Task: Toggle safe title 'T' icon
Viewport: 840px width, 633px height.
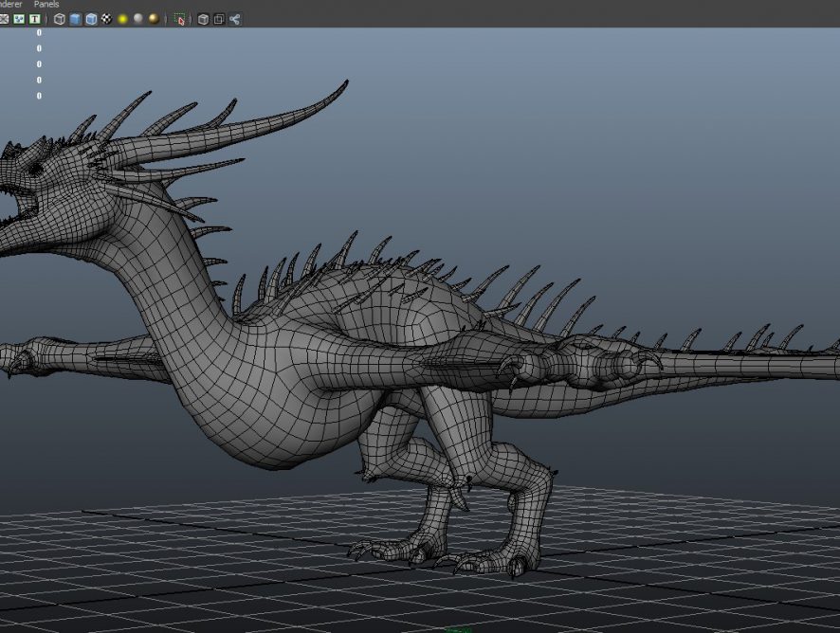Action: pyautogui.click(x=35, y=19)
